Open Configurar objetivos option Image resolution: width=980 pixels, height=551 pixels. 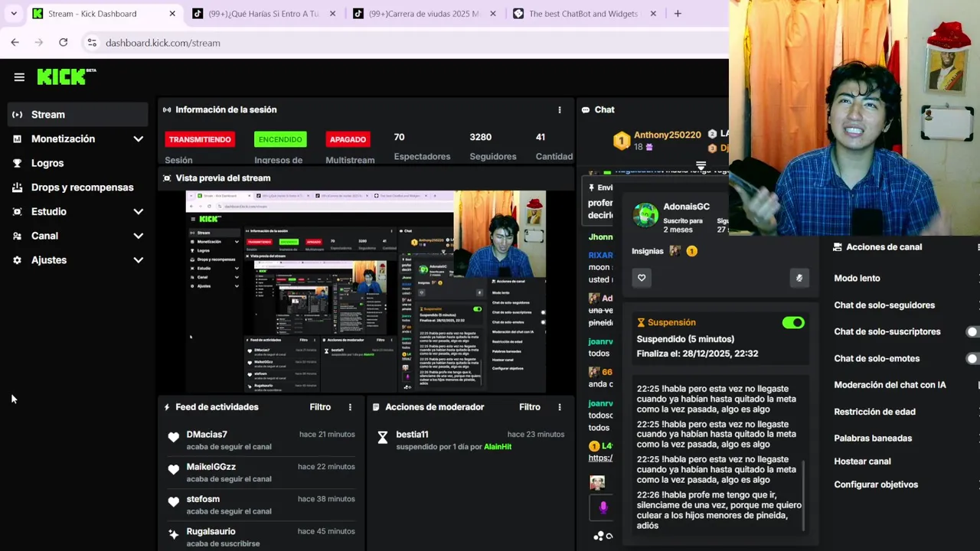point(876,484)
